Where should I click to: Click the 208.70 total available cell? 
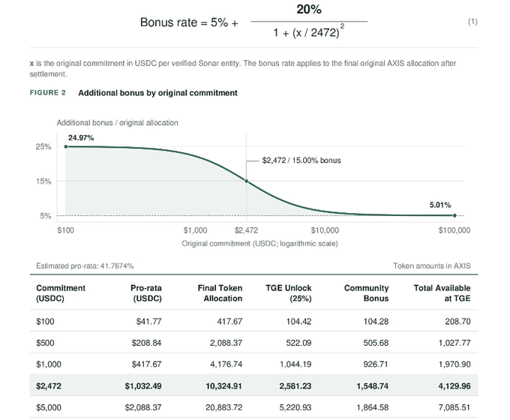pyautogui.click(x=457, y=322)
